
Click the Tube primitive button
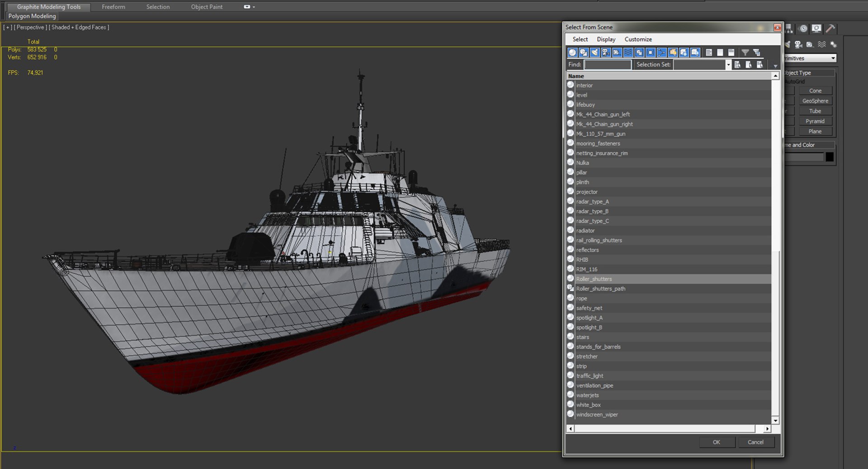(815, 111)
